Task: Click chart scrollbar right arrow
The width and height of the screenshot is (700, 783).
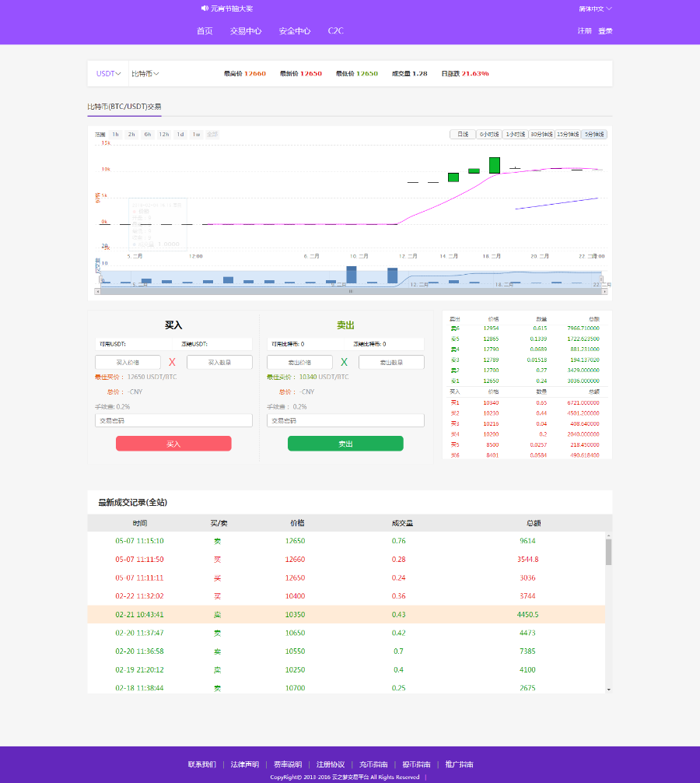Action: click(604, 291)
